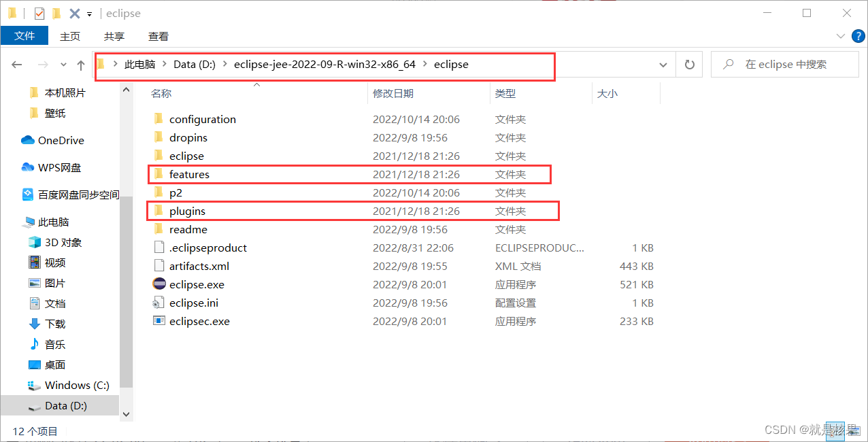Click the properties checkmark icon in title bar
Viewport: 868px width, 442px height.
(39, 13)
